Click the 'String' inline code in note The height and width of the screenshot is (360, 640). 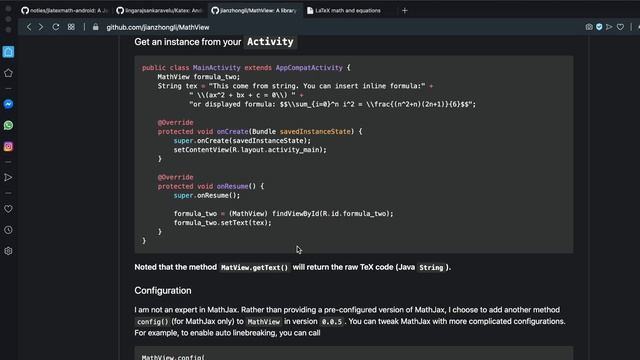[431, 268]
